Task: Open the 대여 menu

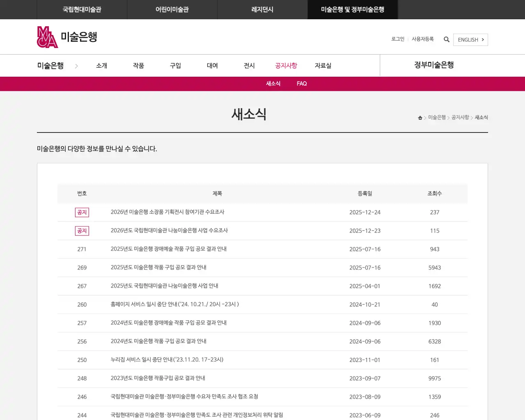Action: tap(212, 66)
